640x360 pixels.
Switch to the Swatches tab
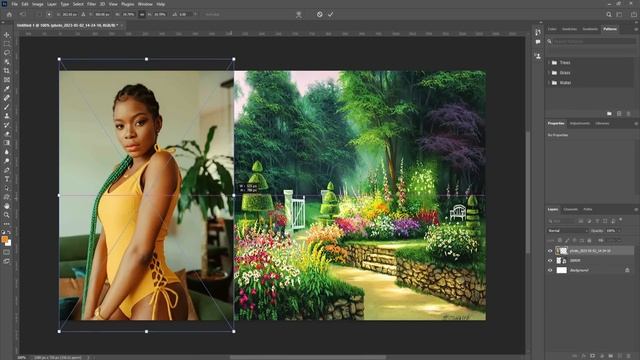coord(569,29)
